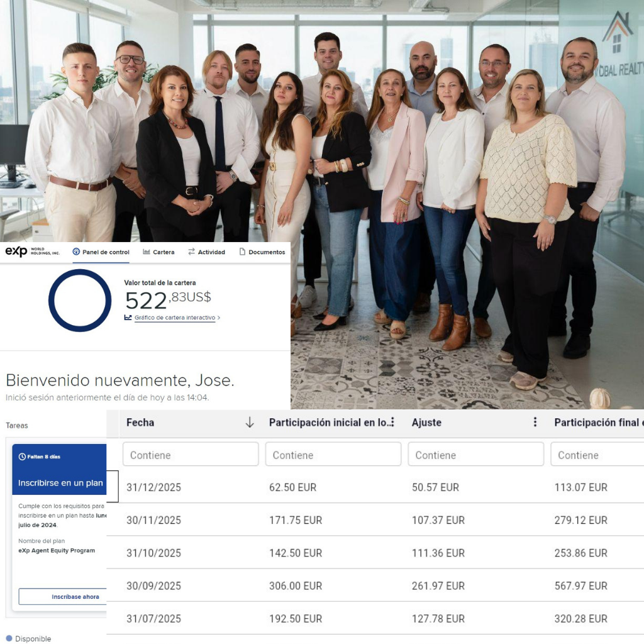Click the Fecha filter input field

pyautogui.click(x=190, y=455)
